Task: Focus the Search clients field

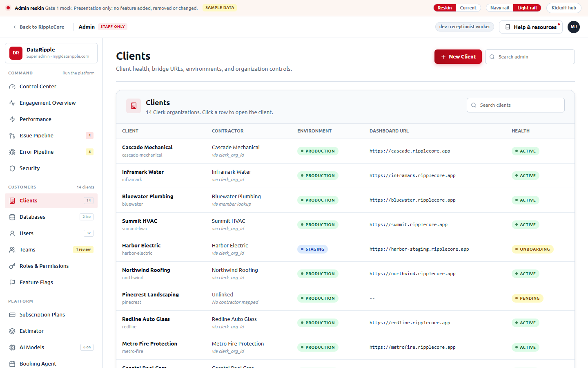Action: (x=516, y=105)
